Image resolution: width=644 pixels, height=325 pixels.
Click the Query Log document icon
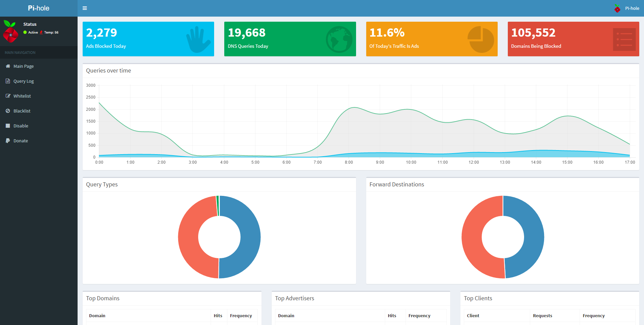[x=8, y=81]
